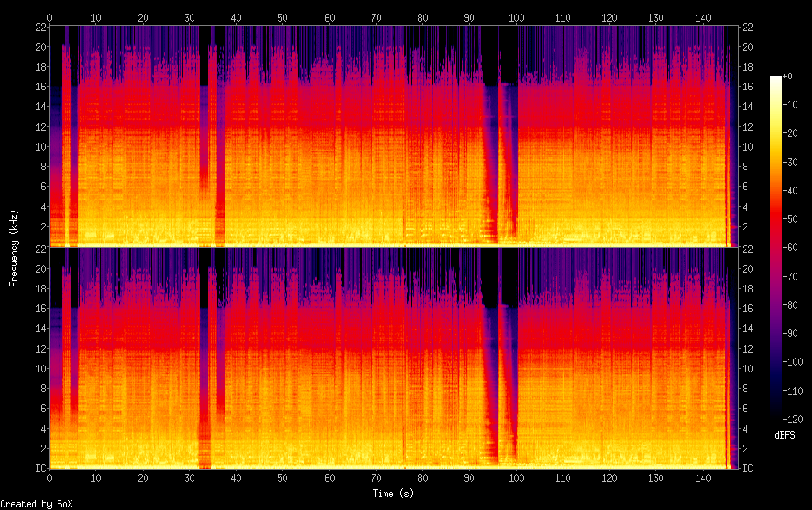This screenshot has width=812, height=510.
Task: Click the "dBFS" label below the color scale
Action: coord(784,436)
